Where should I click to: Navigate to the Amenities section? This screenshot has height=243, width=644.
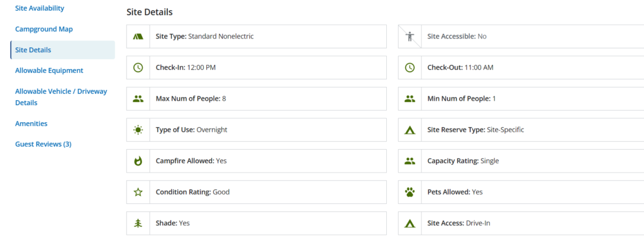pos(31,123)
